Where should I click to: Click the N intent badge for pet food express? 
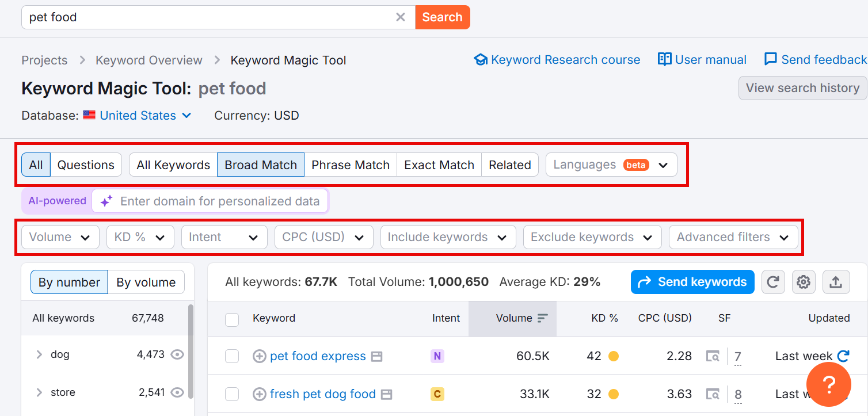[437, 356]
